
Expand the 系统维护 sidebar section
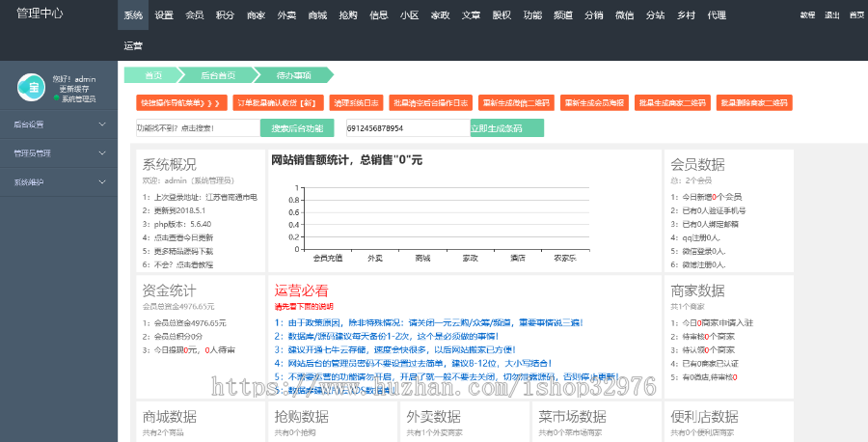(59, 182)
